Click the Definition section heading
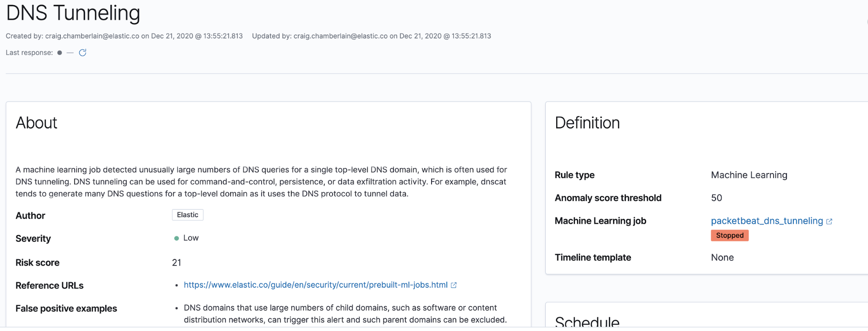 coord(587,123)
